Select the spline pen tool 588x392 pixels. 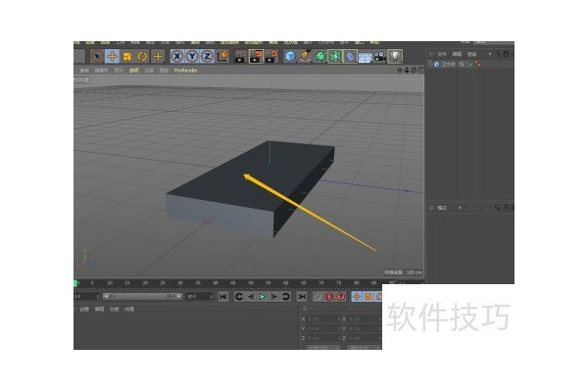pos(305,57)
